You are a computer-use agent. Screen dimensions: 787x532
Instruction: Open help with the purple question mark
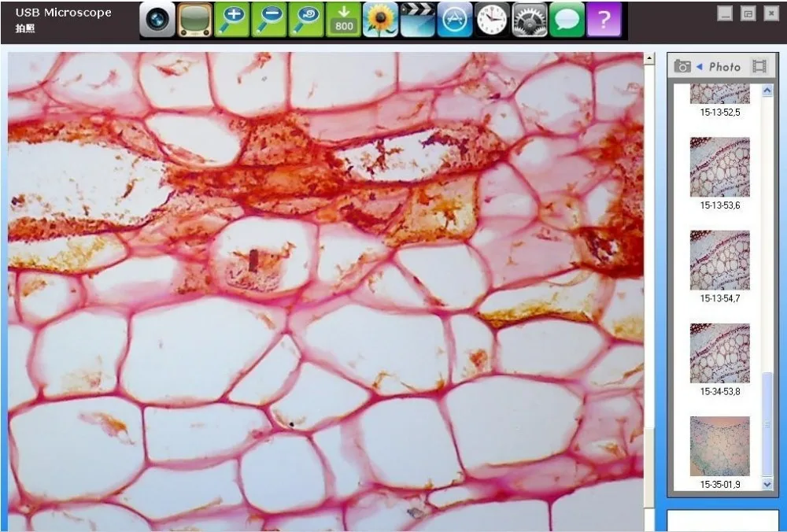click(x=604, y=20)
